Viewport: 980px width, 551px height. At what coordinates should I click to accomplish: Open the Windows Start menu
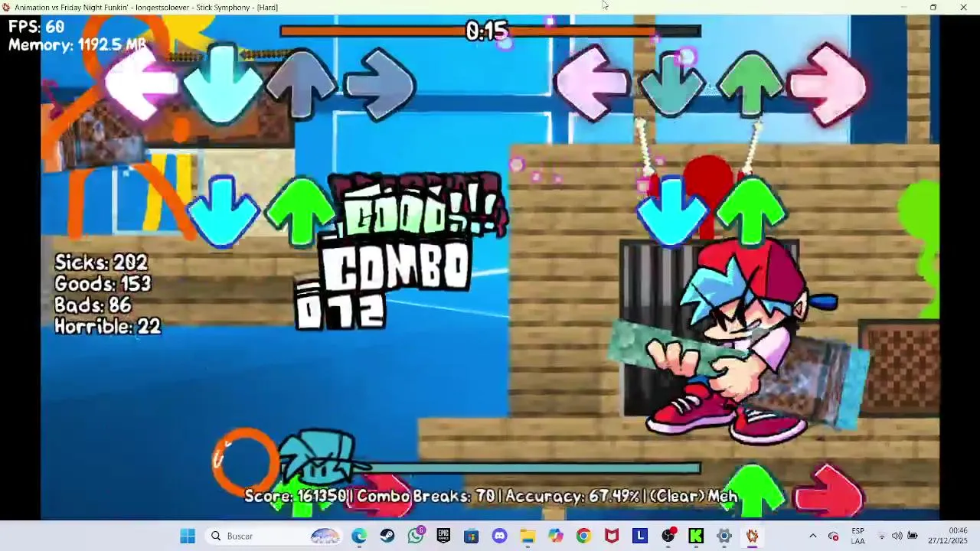188,536
